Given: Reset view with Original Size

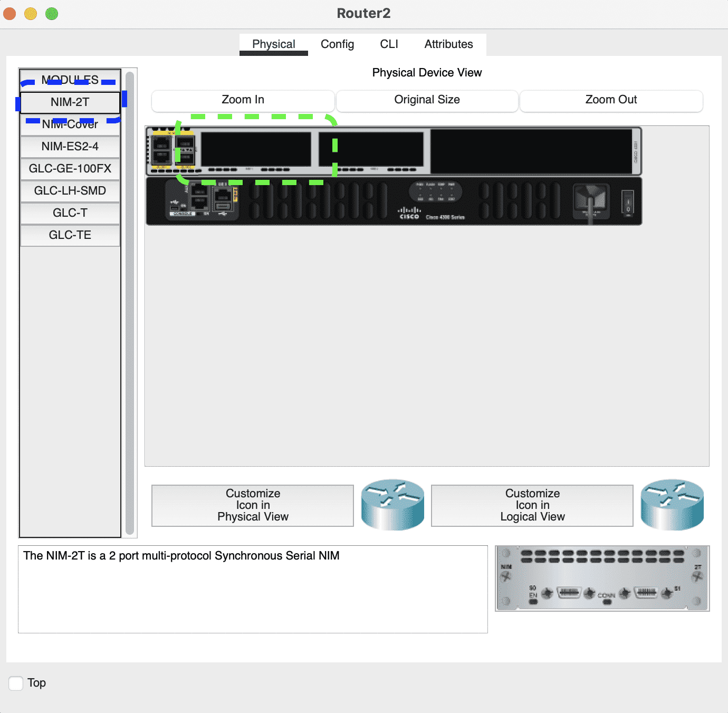Looking at the screenshot, I should coord(427,100).
